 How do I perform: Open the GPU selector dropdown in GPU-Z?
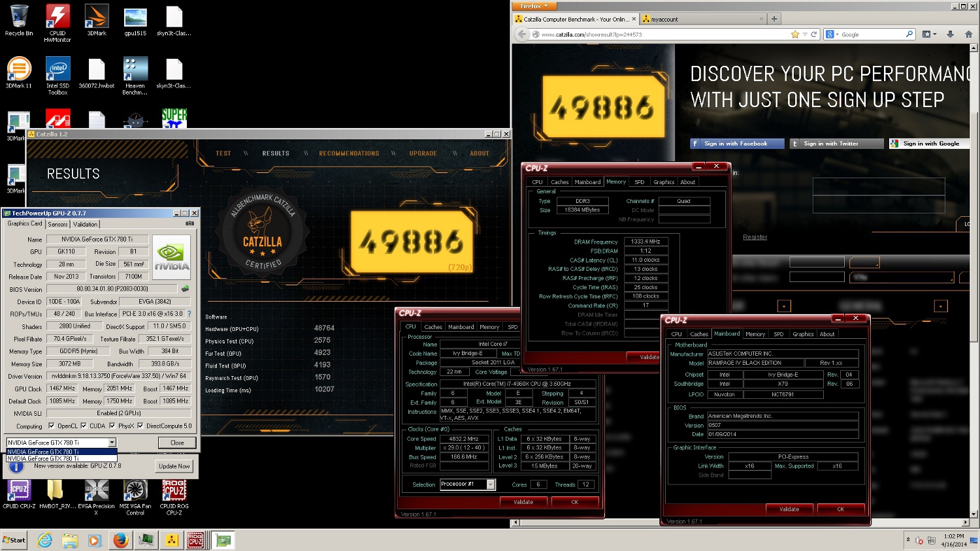tap(112, 443)
